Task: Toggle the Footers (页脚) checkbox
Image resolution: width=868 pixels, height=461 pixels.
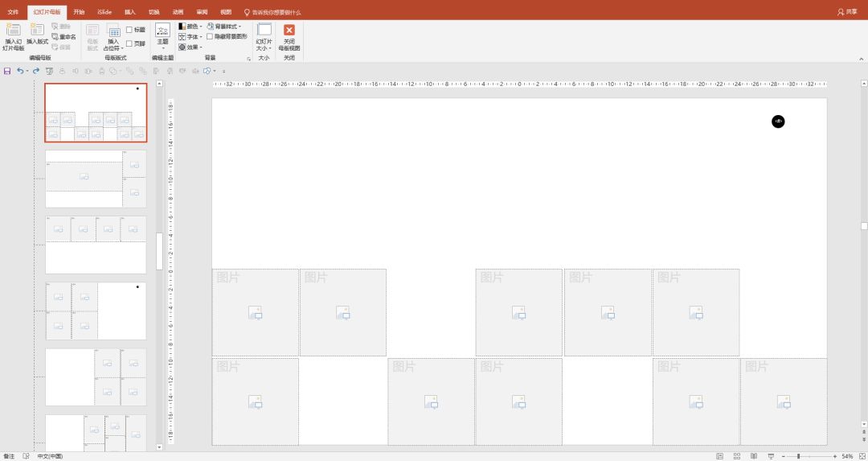Action: [x=129, y=43]
